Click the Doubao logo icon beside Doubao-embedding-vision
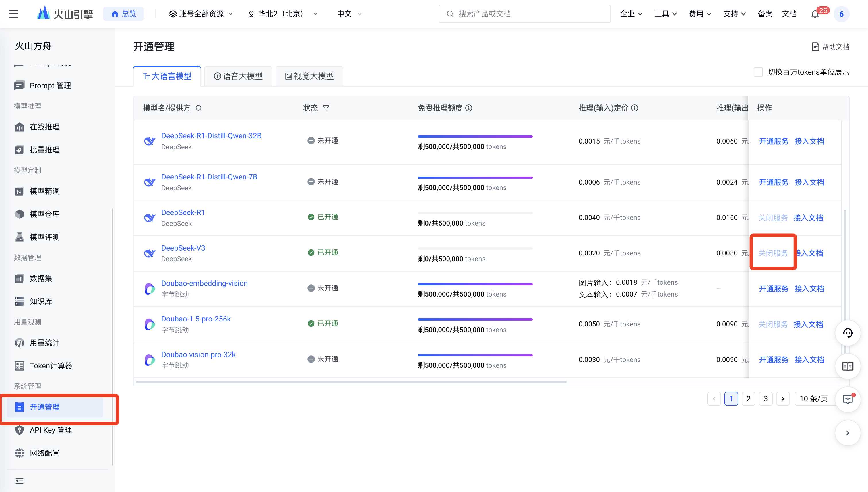Screen dimensions: 868x492 click(150, 288)
